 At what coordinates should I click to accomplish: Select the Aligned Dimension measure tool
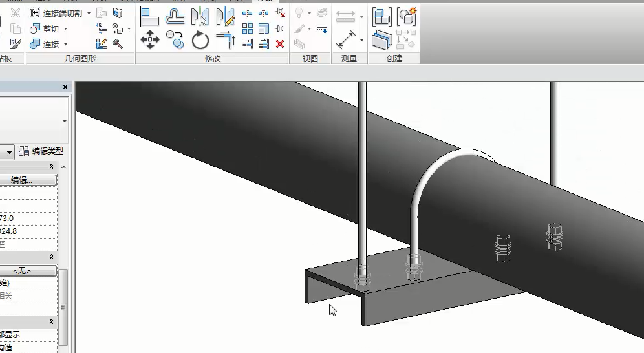[x=348, y=39]
